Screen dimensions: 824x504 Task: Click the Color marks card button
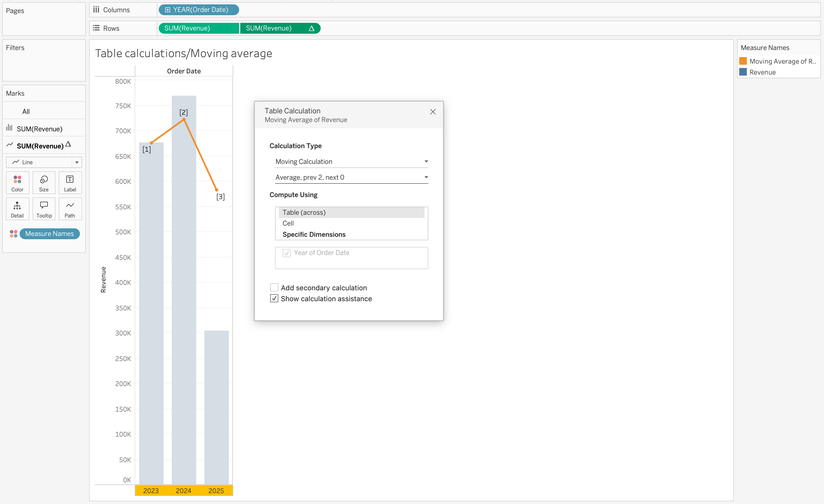(17, 183)
